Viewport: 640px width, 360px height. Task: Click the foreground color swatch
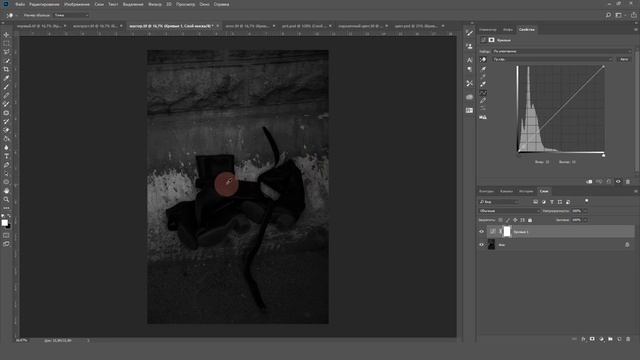pyautogui.click(x=4, y=222)
